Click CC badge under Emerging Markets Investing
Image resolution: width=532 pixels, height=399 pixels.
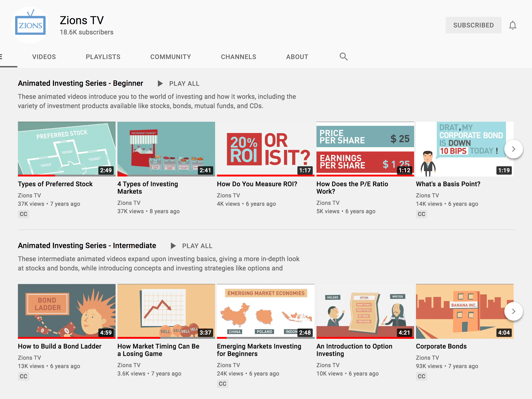[223, 384]
